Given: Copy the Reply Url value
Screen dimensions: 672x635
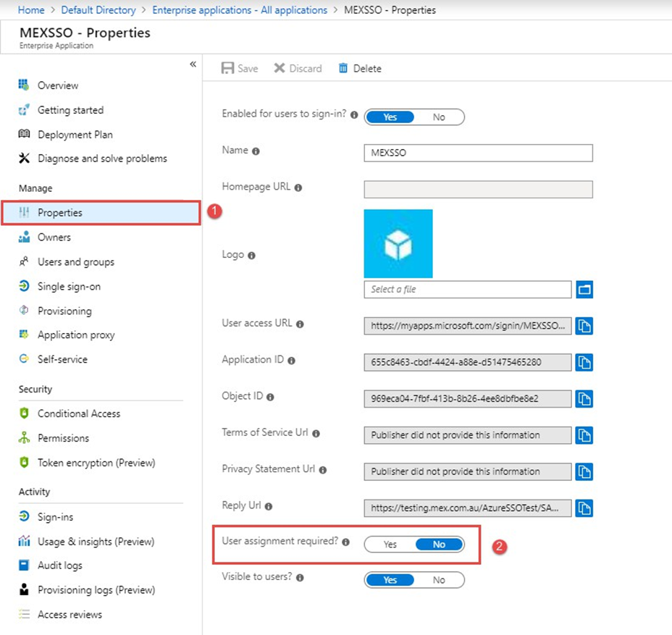Looking at the screenshot, I should tap(584, 508).
